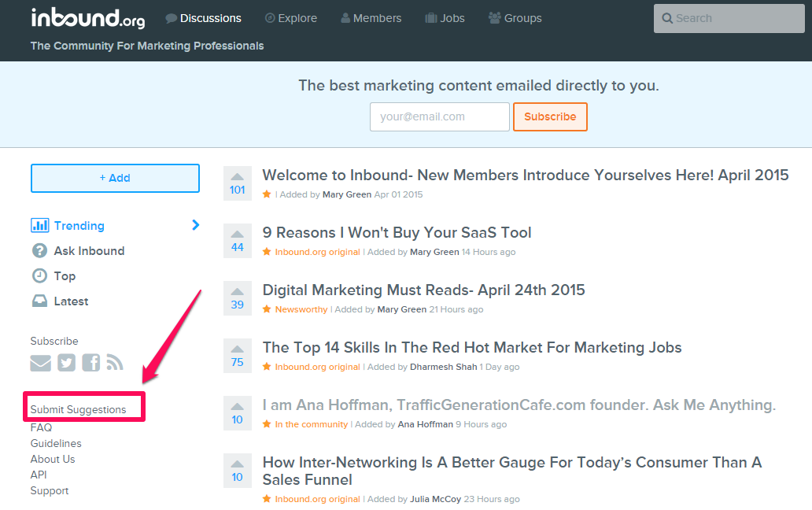The height and width of the screenshot is (510, 812).
Task: Open the About Us link
Action: (x=52, y=460)
